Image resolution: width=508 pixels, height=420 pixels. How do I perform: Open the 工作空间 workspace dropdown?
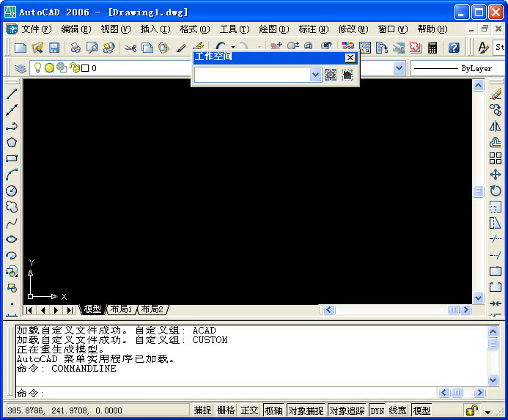coord(315,75)
